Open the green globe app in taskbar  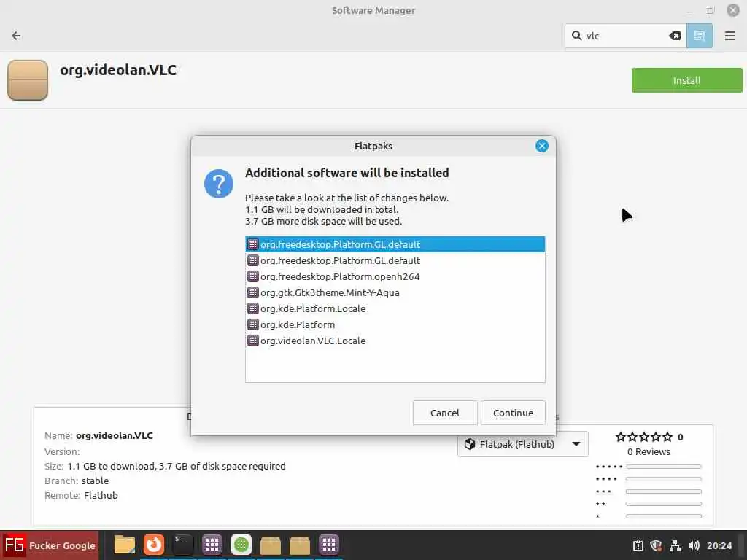[241, 545]
